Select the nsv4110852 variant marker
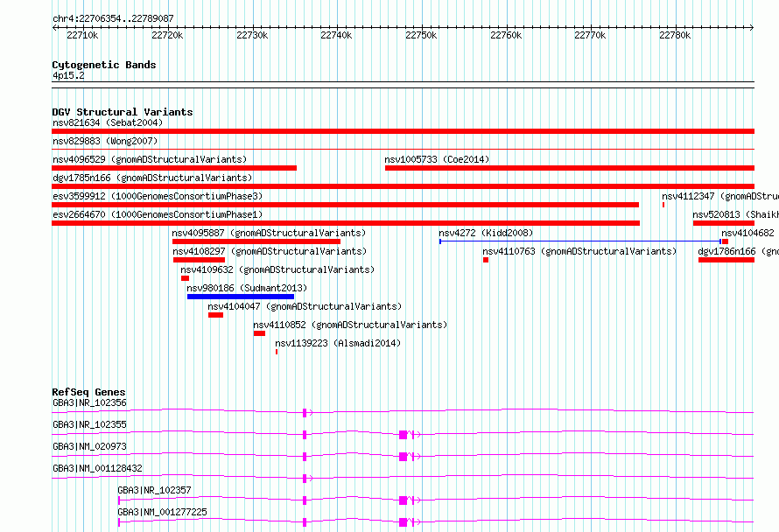This screenshot has height=532, width=779. pyautogui.click(x=259, y=333)
